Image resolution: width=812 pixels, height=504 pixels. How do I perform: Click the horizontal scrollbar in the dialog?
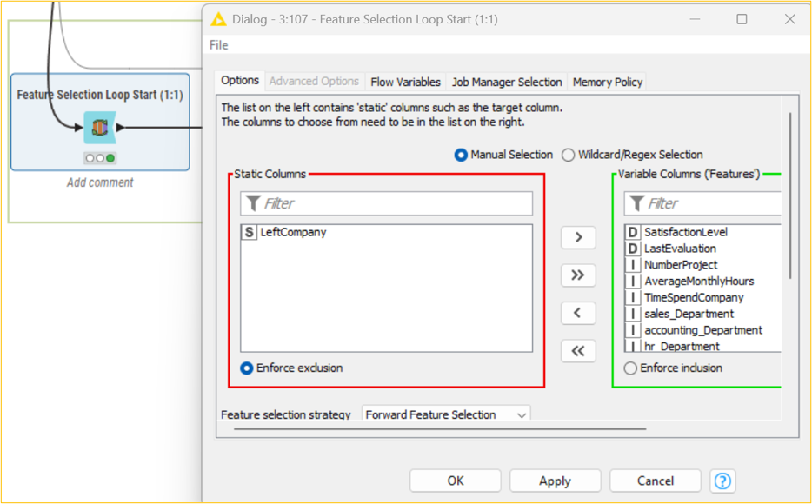point(440,429)
